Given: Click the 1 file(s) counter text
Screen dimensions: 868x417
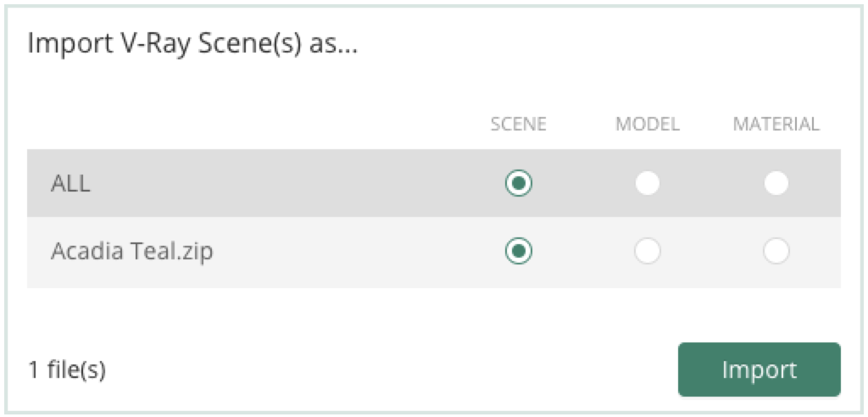Looking at the screenshot, I should pyautogui.click(x=66, y=370).
